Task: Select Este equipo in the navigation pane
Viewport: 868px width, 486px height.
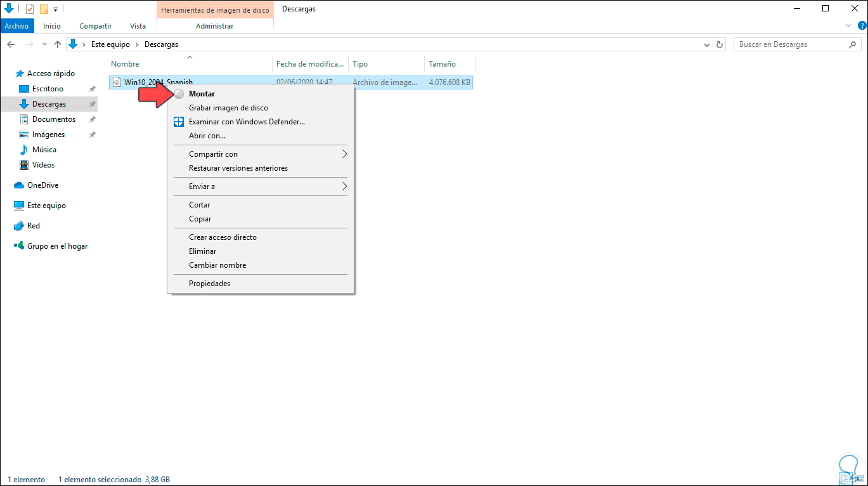Action: coord(46,206)
